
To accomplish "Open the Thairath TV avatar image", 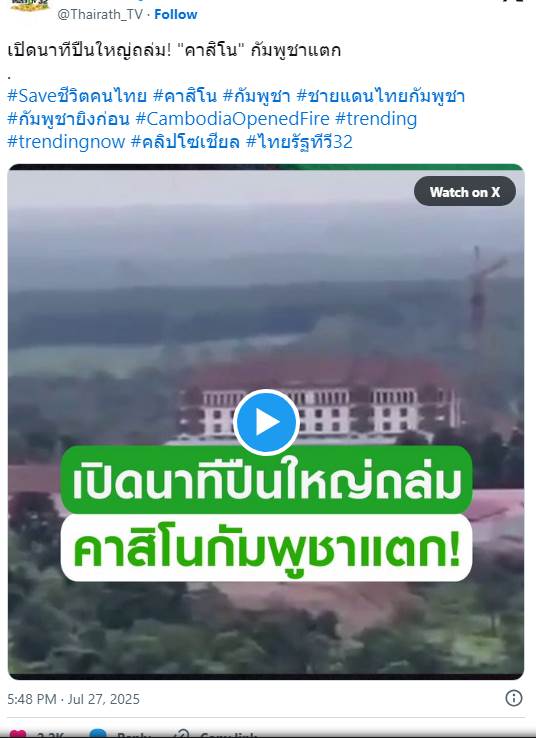I will point(30,6).
